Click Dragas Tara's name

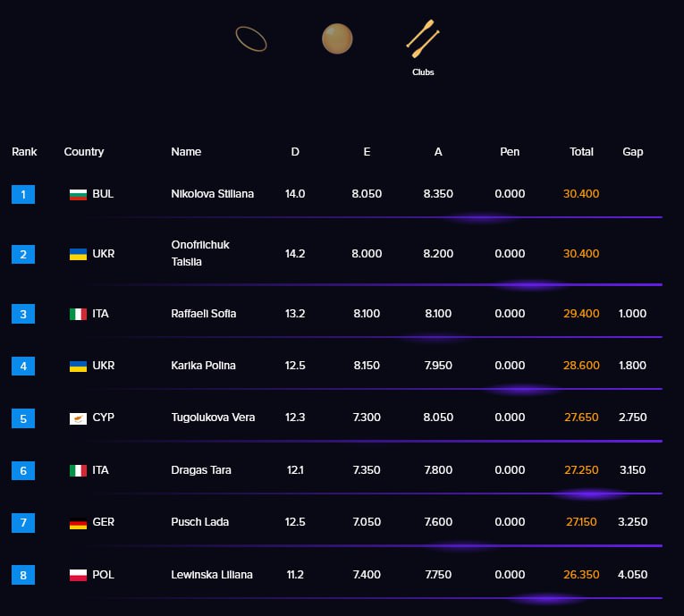pos(200,470)
